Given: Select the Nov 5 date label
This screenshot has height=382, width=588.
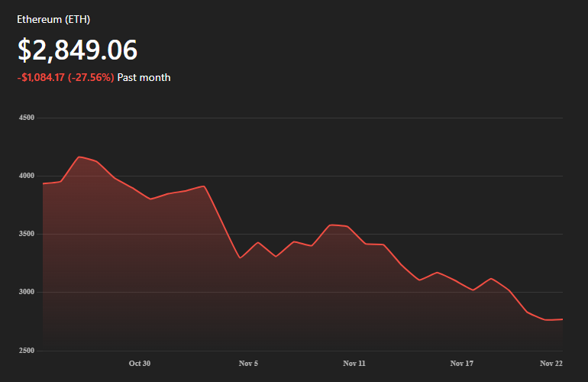Looking at the screenshot, I should pos(248,364).
